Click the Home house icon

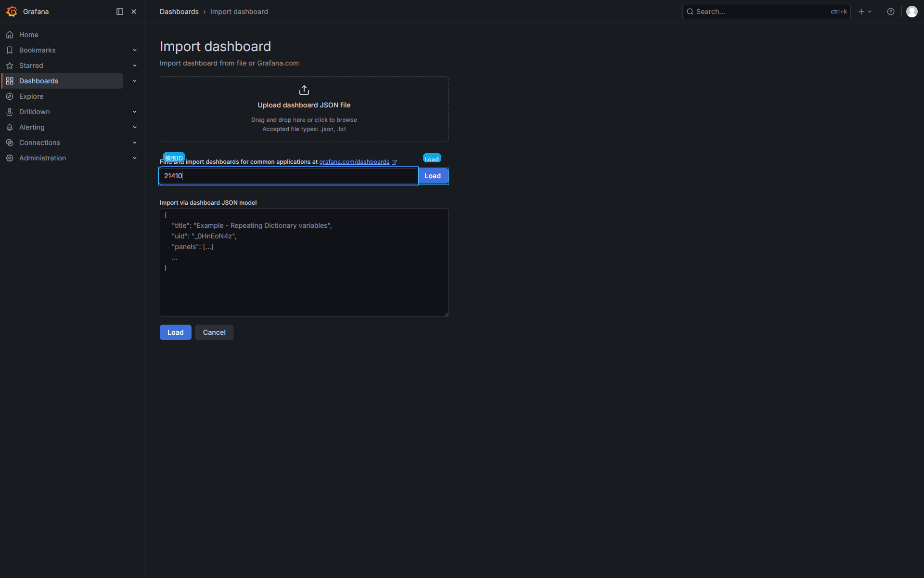click(10, 35)
